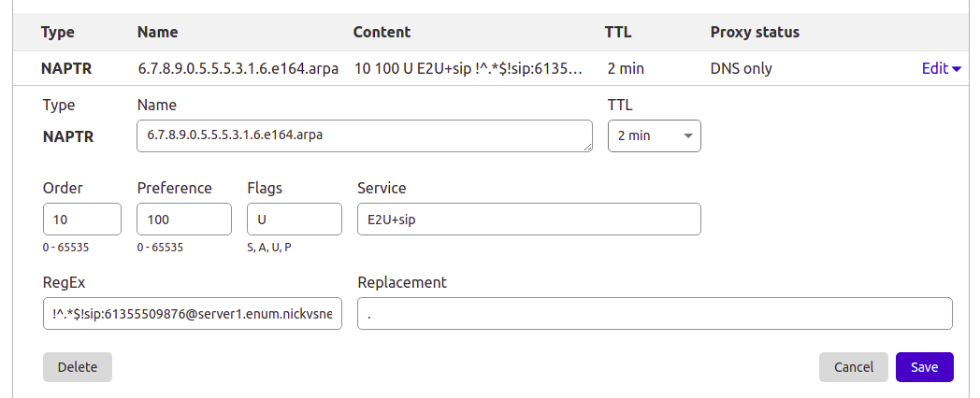Click the TTL column header
980x398 pixels.
coord(618,32)
